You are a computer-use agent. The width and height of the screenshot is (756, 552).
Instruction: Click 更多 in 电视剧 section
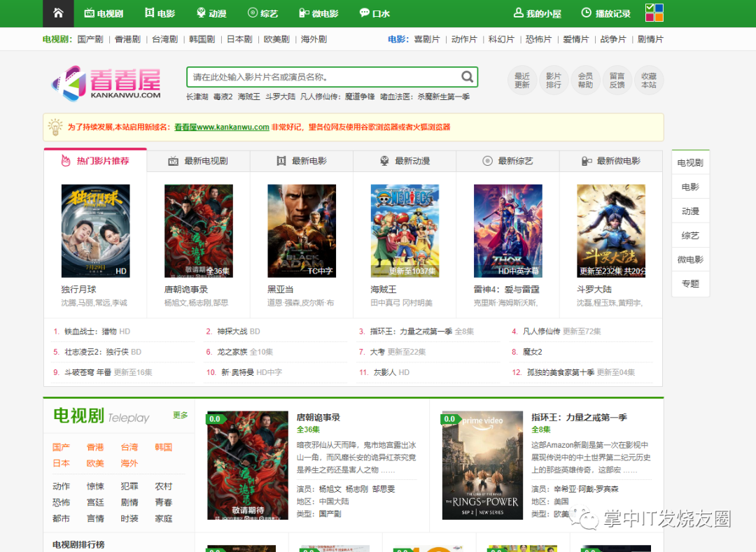(181, 415)
